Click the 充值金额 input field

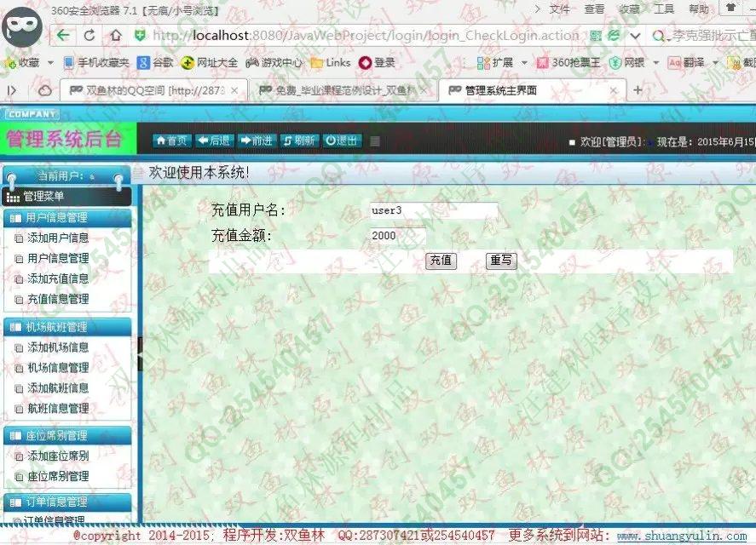click(x=398, y=235)
